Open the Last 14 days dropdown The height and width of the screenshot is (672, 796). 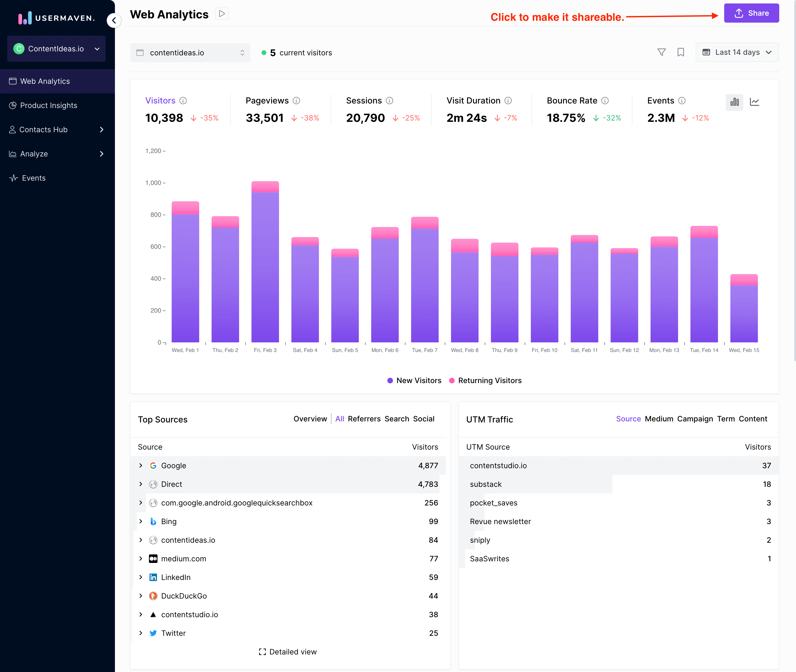[x=737, y=52]
